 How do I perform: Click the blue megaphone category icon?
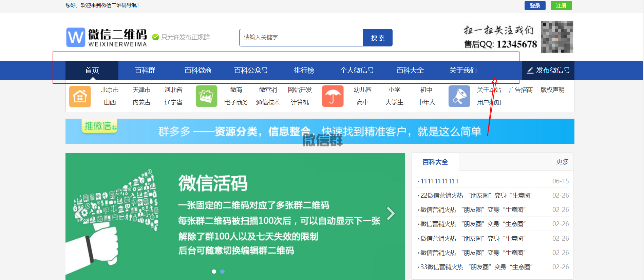[459, 96]
